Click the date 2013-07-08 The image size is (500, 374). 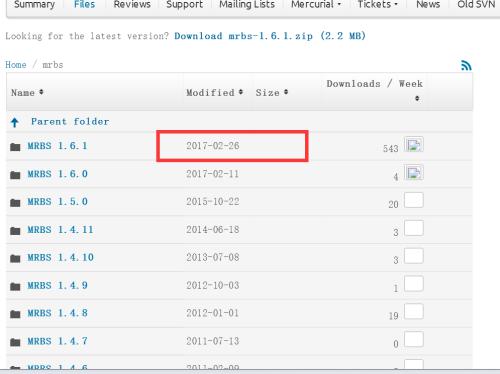point(213,257)
